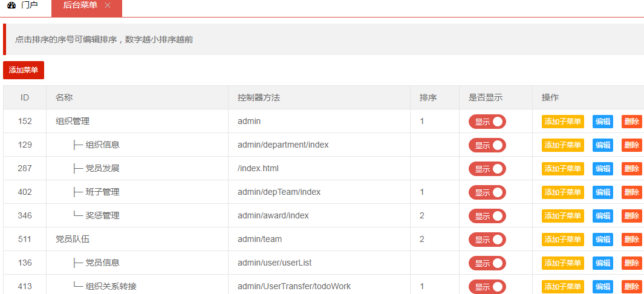Image resolution: width=644 pixels, height=294 pixels.
Task: Toggle display switch for 党员队伍
Action: pos(487,240)
